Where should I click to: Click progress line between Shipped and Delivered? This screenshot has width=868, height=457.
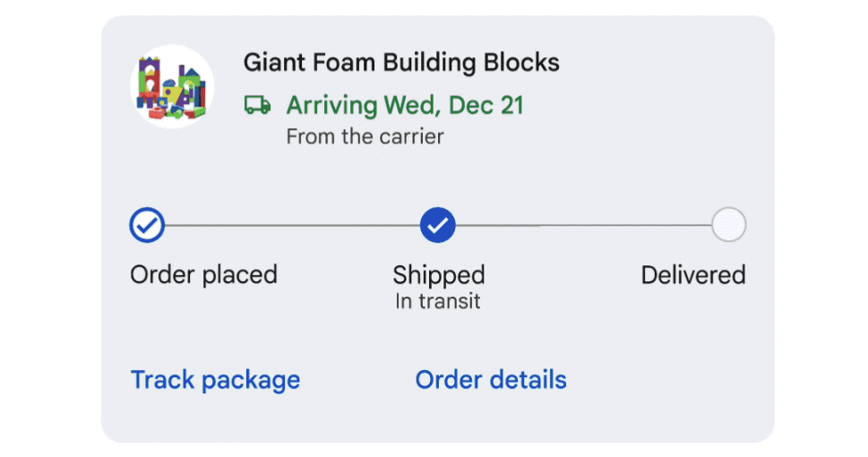(583, 226)
